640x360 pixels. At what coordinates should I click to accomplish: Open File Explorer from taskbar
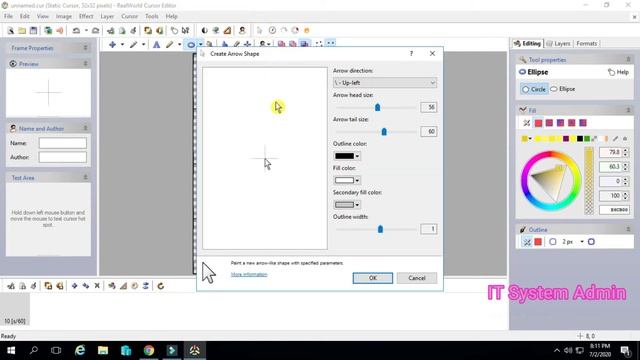tap(103, 350)
